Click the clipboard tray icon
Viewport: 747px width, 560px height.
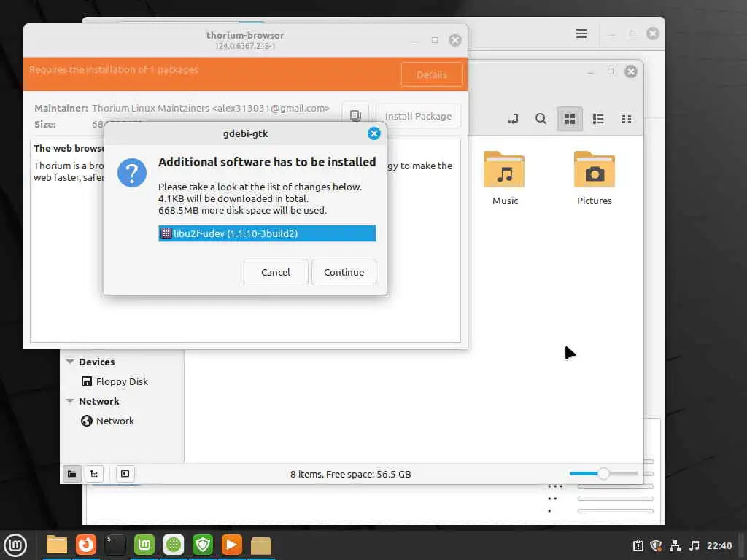[x=638, y=545]
